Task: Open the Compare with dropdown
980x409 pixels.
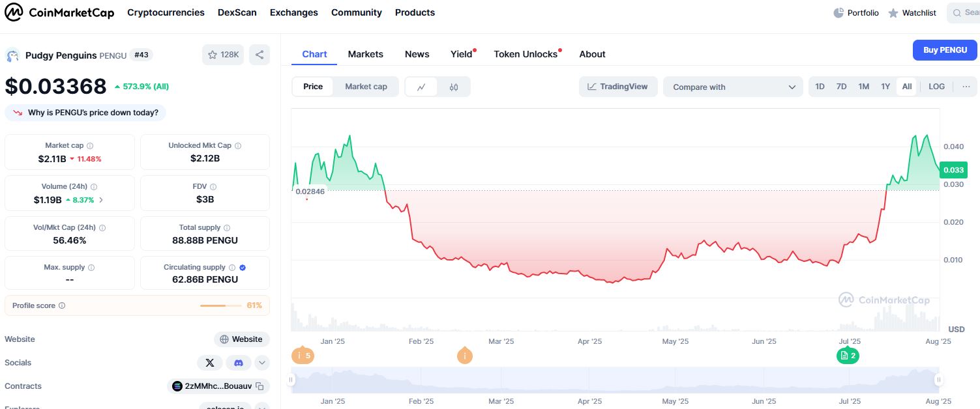Action: [x=733, y=87]
